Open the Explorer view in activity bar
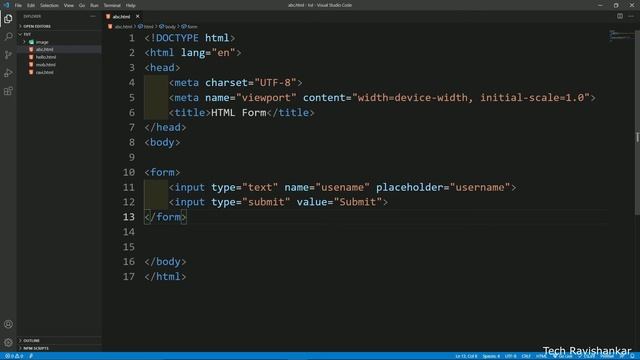Image resolution: width=640 pixels, height=360 pixels. pos(8,19)
